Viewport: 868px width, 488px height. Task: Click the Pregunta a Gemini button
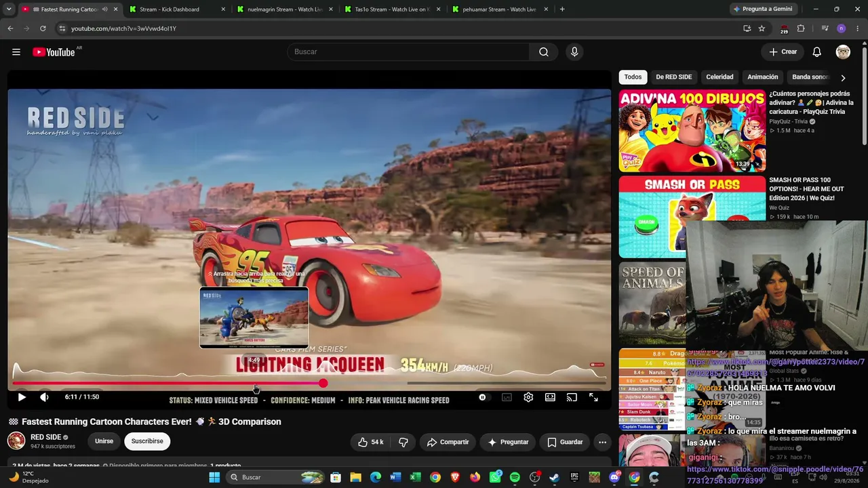point(762,9)
